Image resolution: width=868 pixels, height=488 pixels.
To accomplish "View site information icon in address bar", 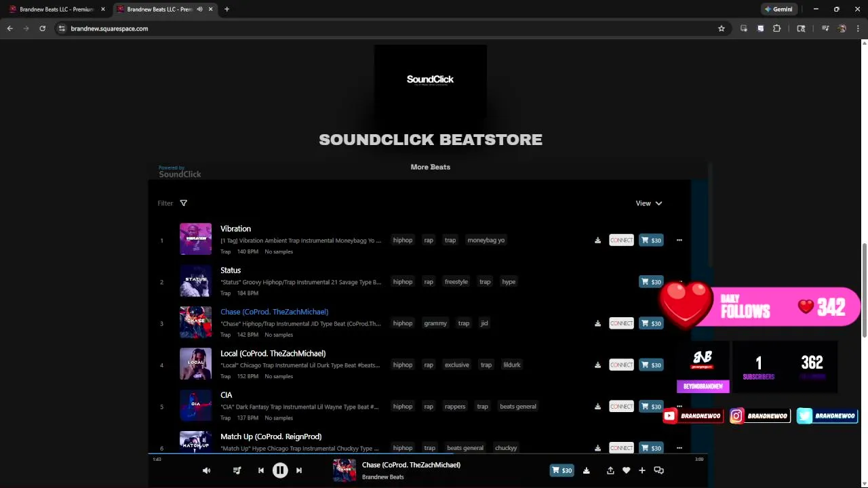I will coord(62,28).
